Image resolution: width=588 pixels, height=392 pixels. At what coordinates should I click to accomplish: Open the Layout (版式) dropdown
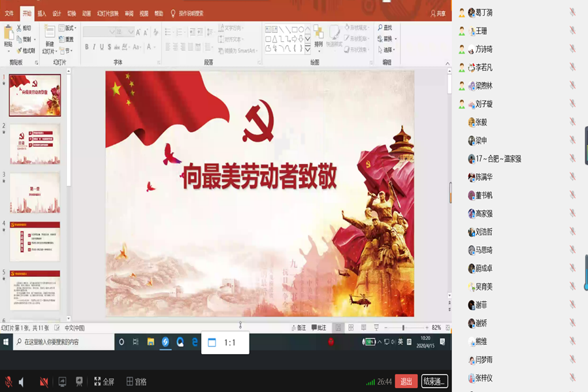68,28
